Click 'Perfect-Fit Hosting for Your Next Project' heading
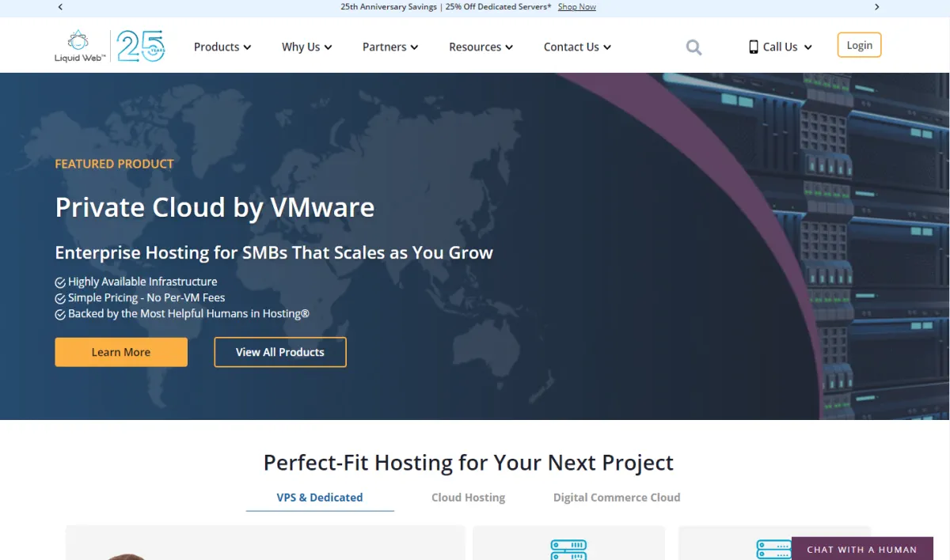The image size is (950, 560). [469, 463]
